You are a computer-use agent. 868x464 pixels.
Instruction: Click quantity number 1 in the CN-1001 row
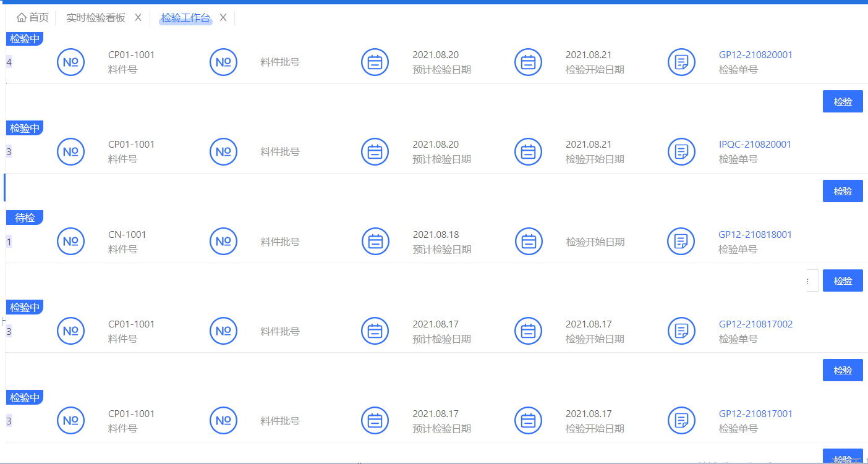tap(9, 242)
